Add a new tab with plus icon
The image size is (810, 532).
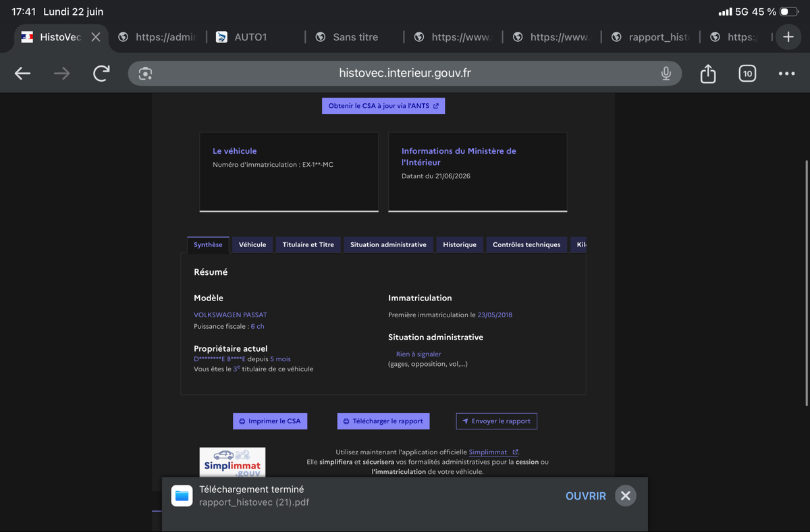point(788,37)
